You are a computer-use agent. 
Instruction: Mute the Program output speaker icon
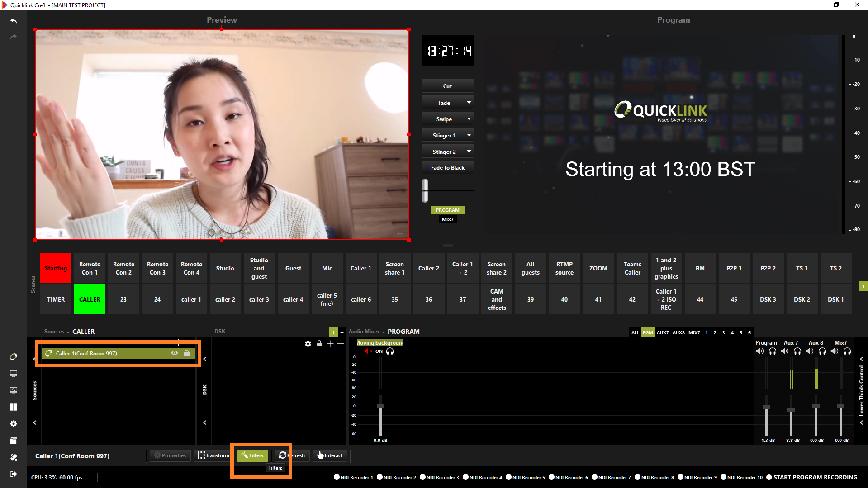[x=759, y=351]
